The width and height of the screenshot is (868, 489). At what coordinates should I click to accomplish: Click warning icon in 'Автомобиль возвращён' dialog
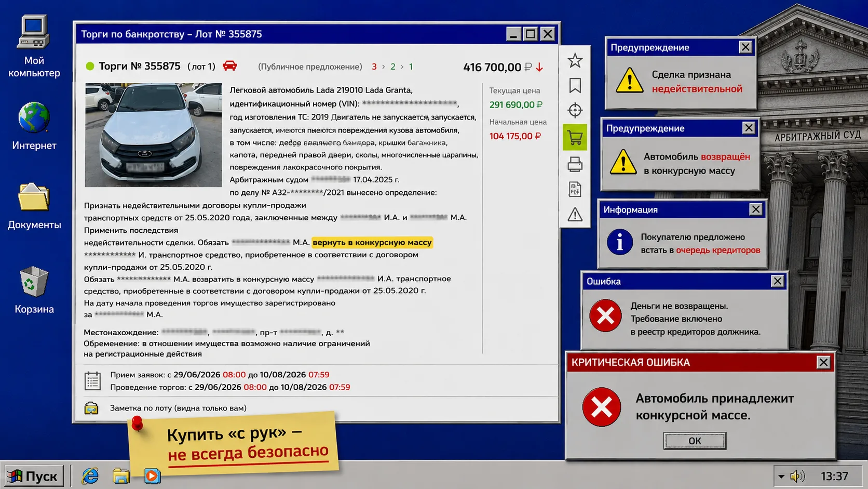[623, 162]
